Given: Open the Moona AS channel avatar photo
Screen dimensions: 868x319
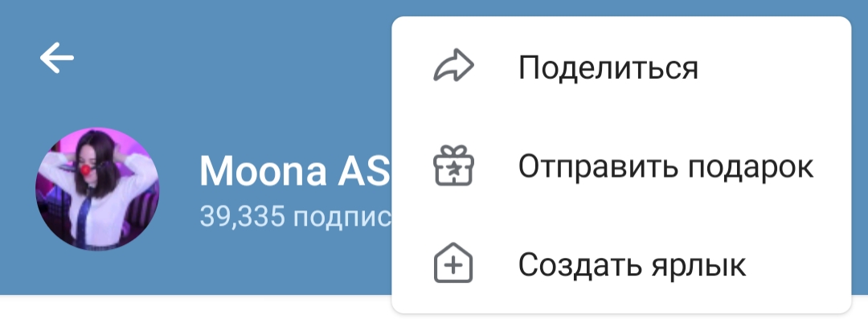Looking at the screenshot, I should (97, 189).
